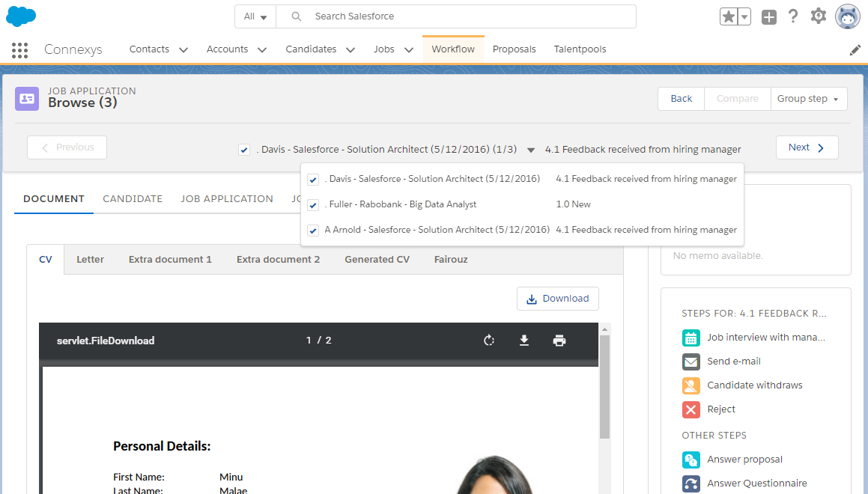Open the Proposals nav tab

(515, 49)
